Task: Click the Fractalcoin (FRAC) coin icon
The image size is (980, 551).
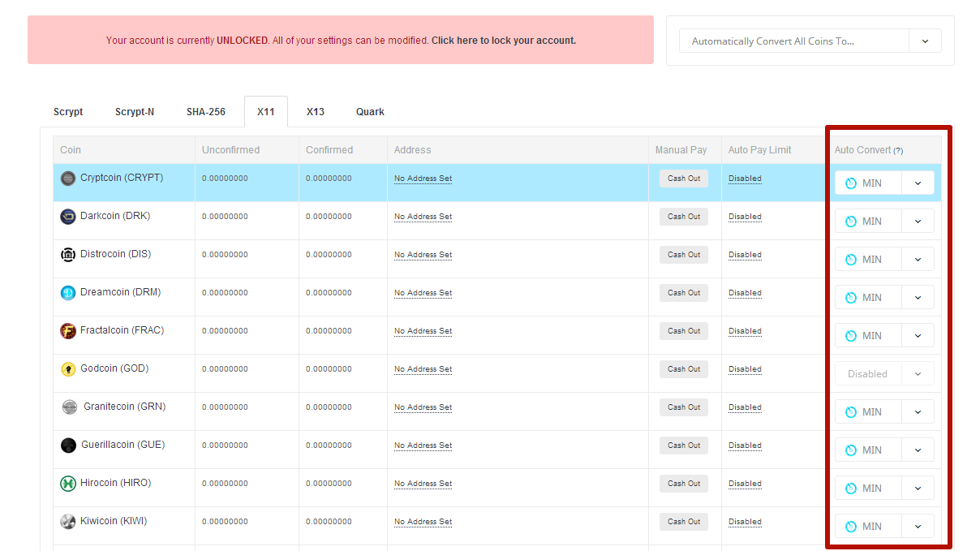Action: 68,331
